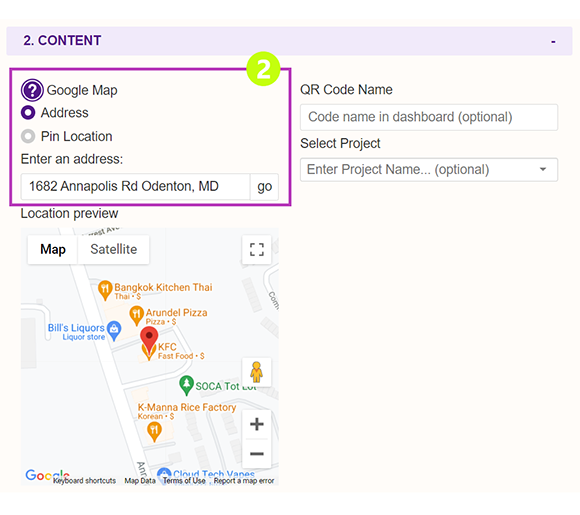Collapse the 2. CONTENT section

[x=553, y=41]
